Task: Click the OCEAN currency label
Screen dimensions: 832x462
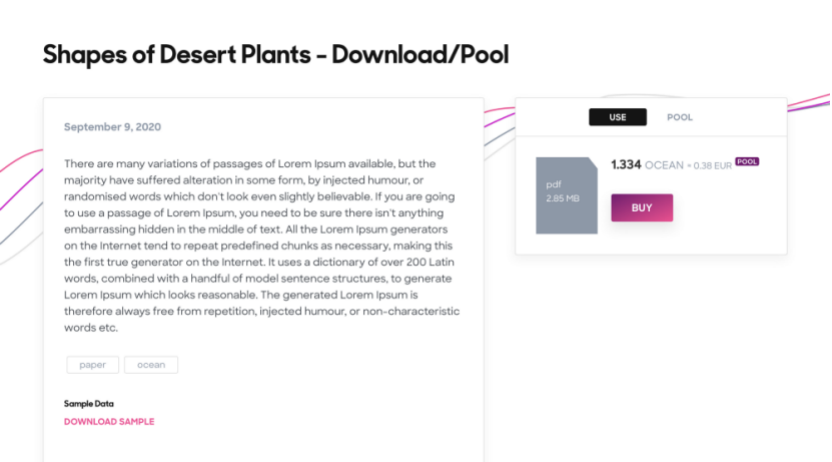Action: (x=665, y=165)
